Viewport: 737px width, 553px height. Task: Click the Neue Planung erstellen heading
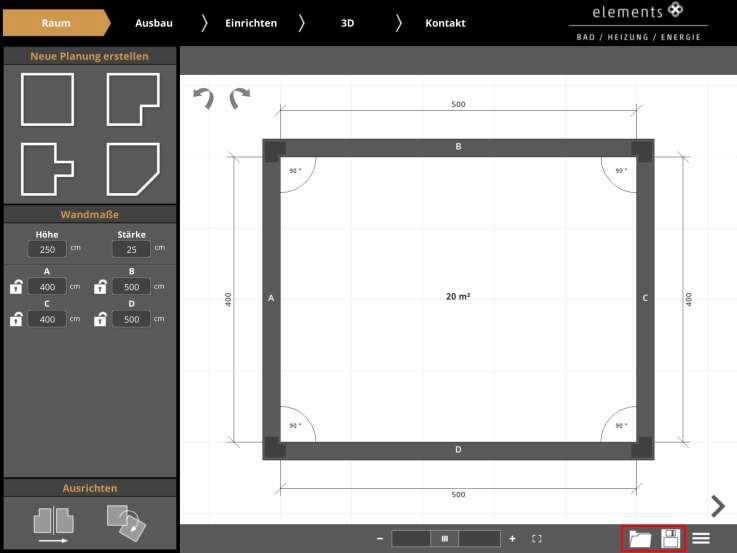[x=89, y=56]
